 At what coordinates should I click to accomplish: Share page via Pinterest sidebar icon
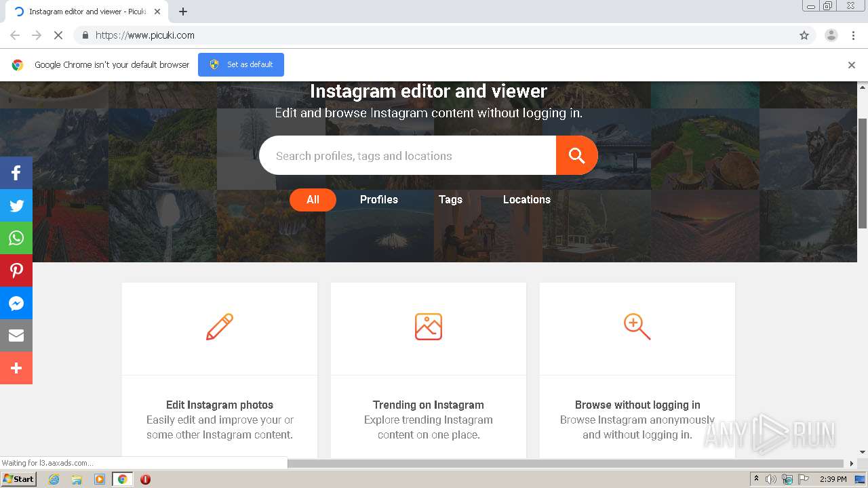[x=16, y=270]
